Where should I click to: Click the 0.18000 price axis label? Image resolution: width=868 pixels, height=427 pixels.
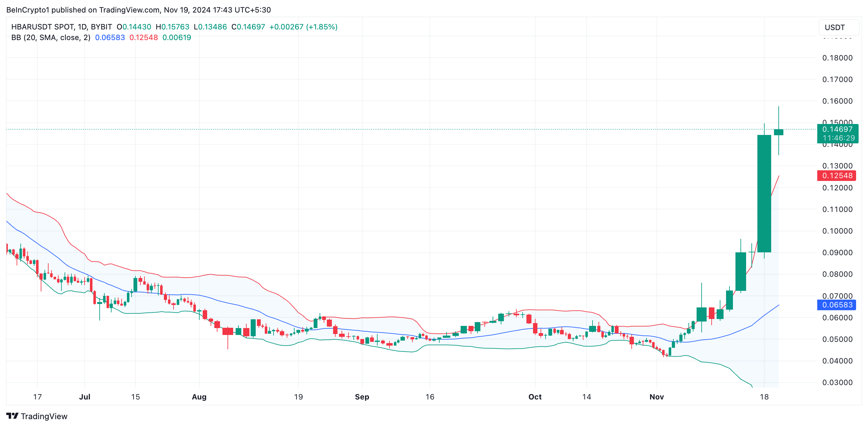pyautogui.click(x=837, y=58)
